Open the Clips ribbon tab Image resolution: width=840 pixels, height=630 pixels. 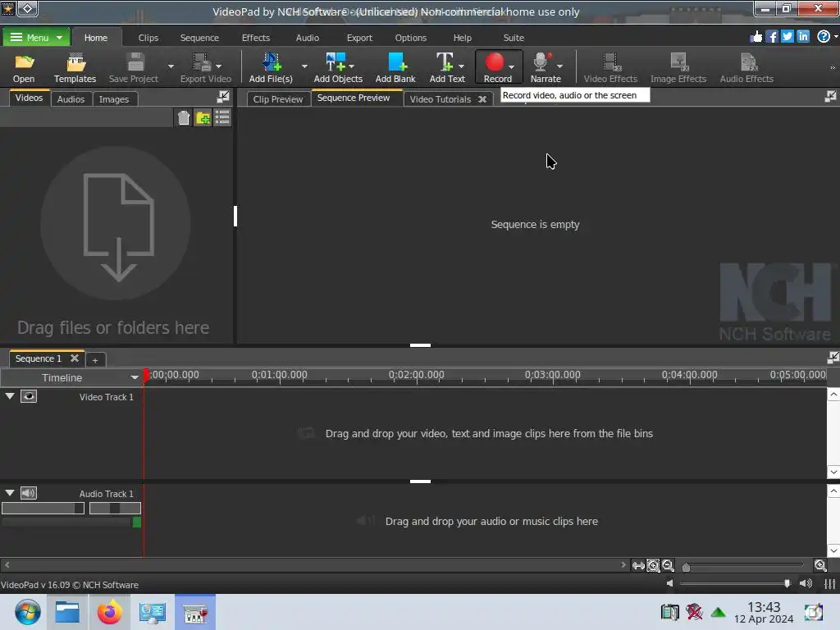click(x=148, y=38)
